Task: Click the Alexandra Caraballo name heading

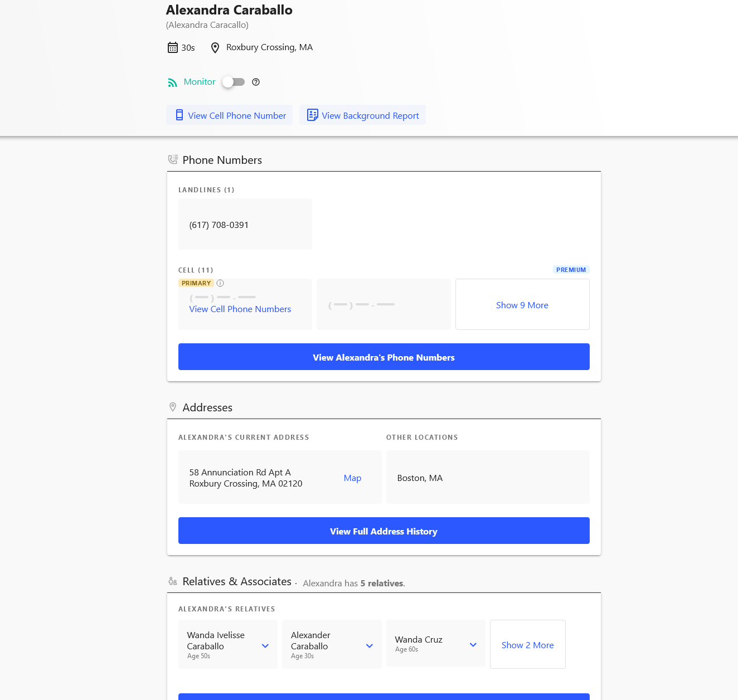Action: tap(229, 10)
